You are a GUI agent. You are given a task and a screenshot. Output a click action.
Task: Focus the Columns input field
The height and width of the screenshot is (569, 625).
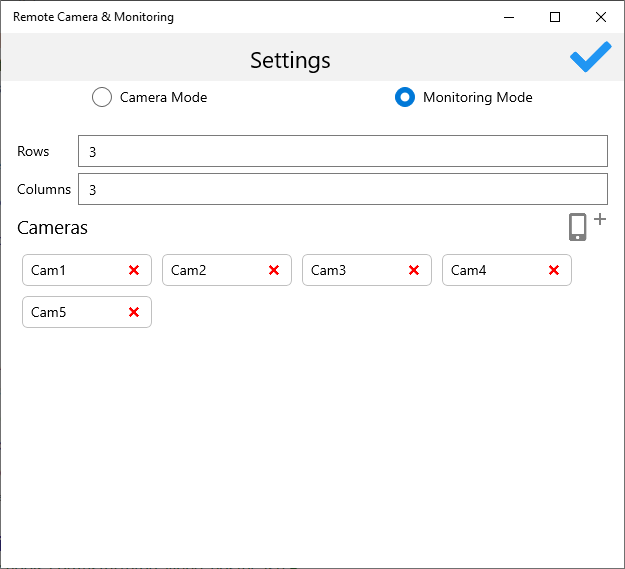pyautogui.click(x=342, y=189)
